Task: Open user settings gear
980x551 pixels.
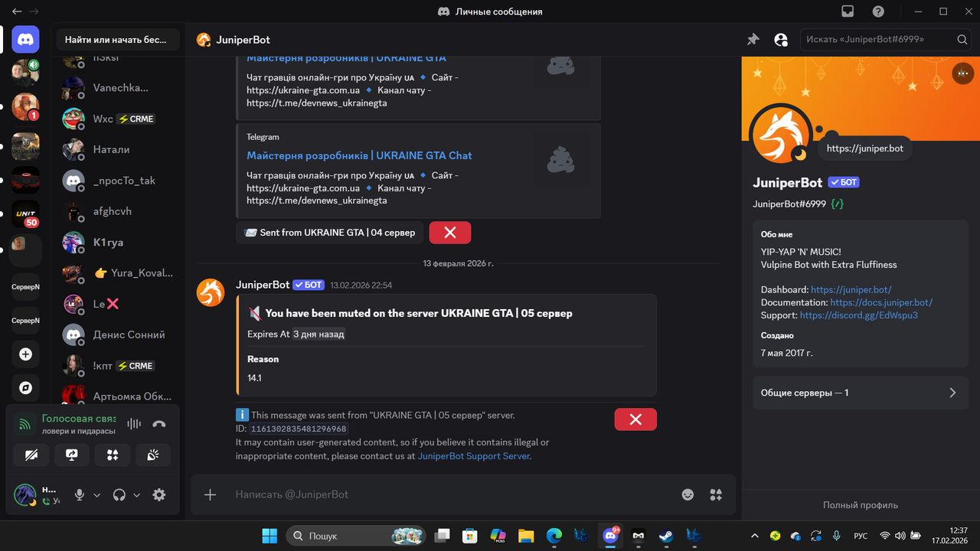Action: 159,495
